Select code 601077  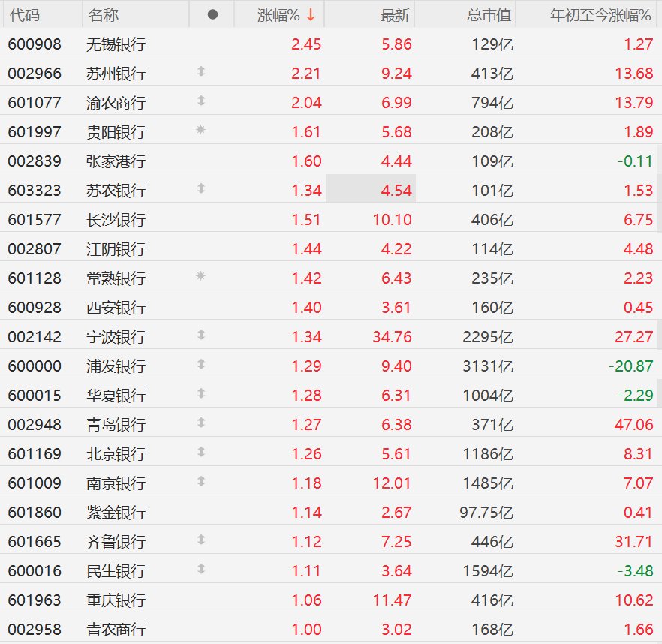(35, 103)
